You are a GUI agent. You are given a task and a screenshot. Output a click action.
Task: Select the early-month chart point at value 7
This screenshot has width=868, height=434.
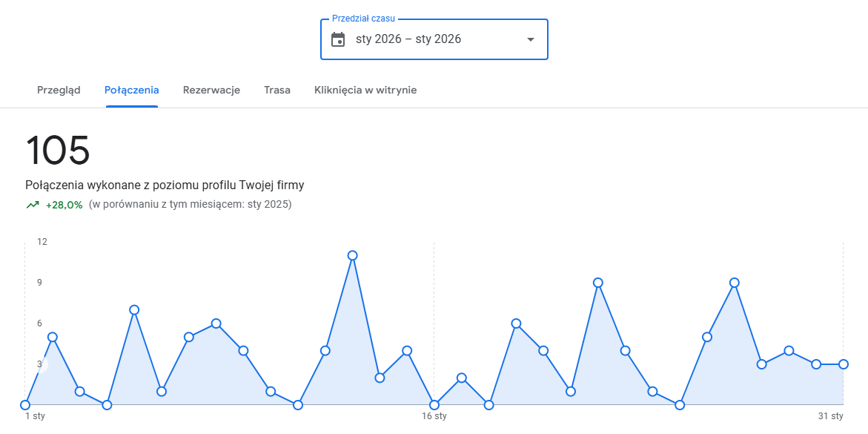pos(134,310)
